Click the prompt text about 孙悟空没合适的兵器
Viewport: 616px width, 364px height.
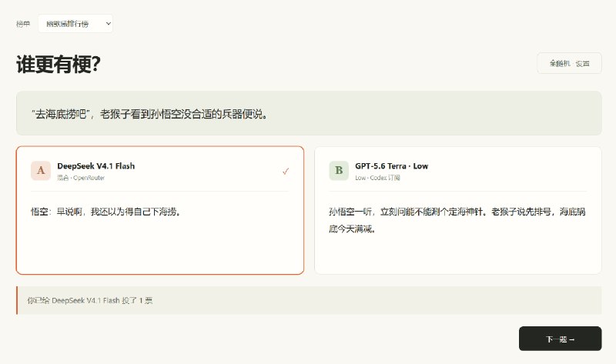point(149,114)
